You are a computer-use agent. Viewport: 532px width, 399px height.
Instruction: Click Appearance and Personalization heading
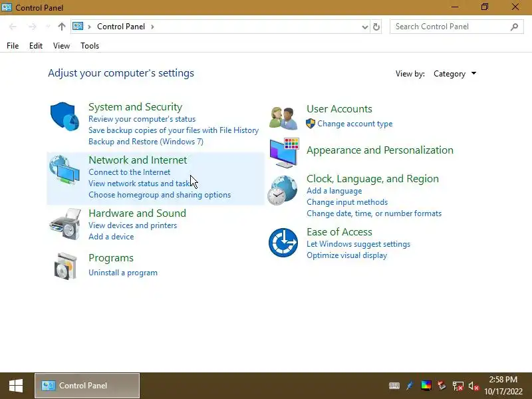point(380,150)
